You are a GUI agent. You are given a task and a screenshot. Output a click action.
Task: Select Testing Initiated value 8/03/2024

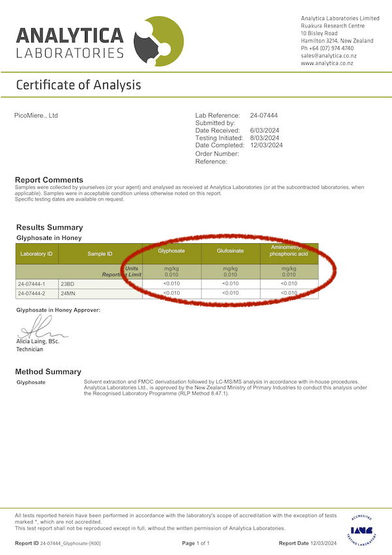pos(265,138)
